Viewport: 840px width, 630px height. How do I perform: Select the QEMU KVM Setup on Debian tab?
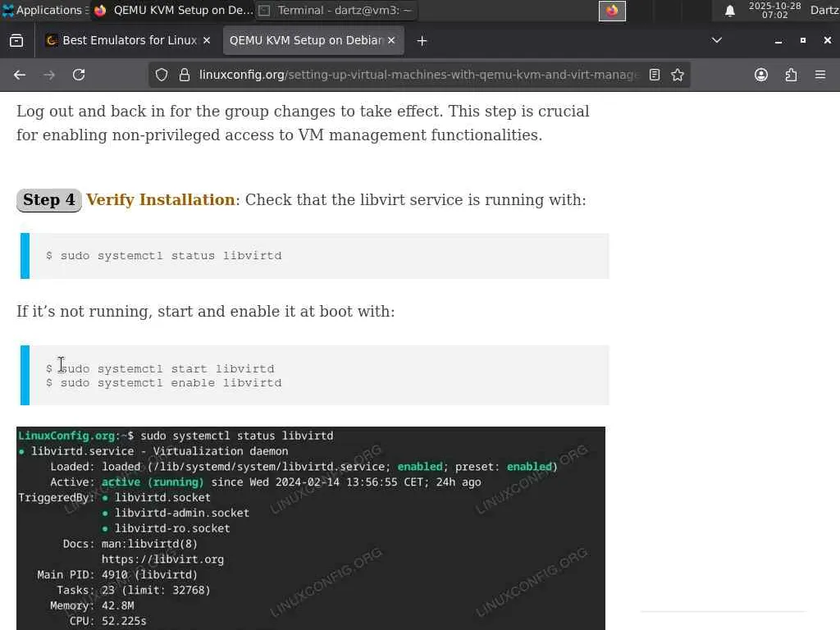313,41
